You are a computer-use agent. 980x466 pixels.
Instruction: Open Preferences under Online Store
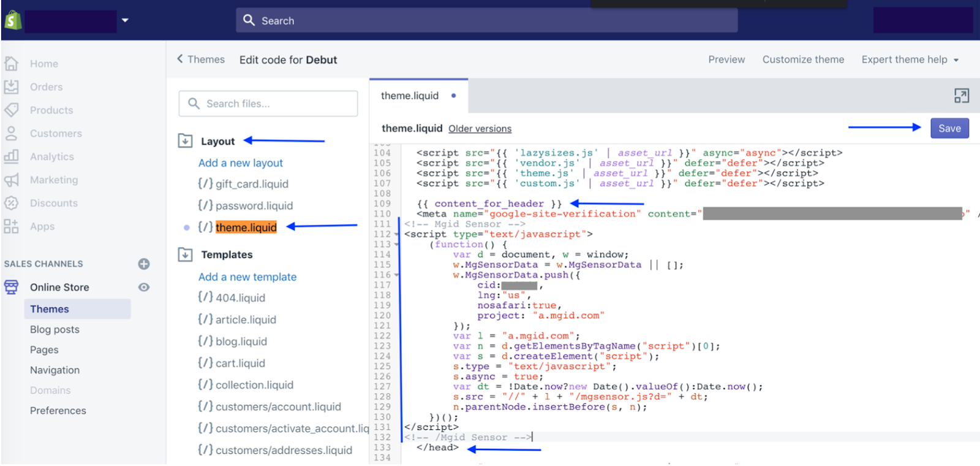pyautogui.click(x=58, y=411)
